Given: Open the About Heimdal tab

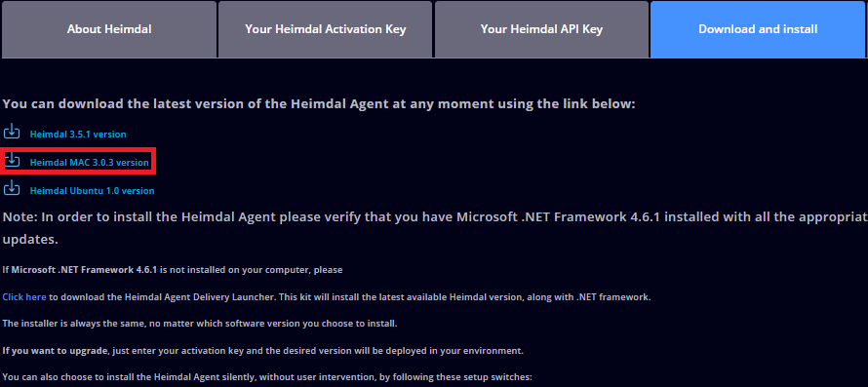Looking at the screenshot, I should point(109,29).
